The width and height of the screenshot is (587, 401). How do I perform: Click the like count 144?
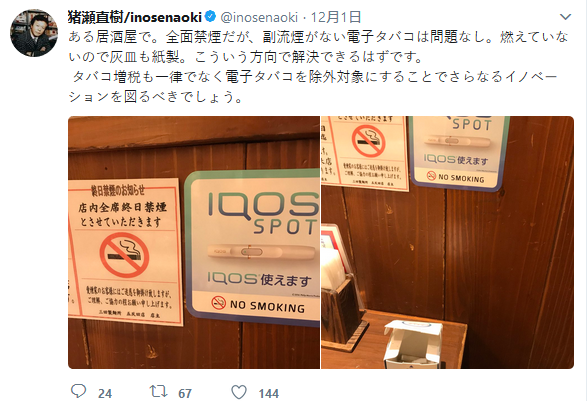[x=269, y=393]
